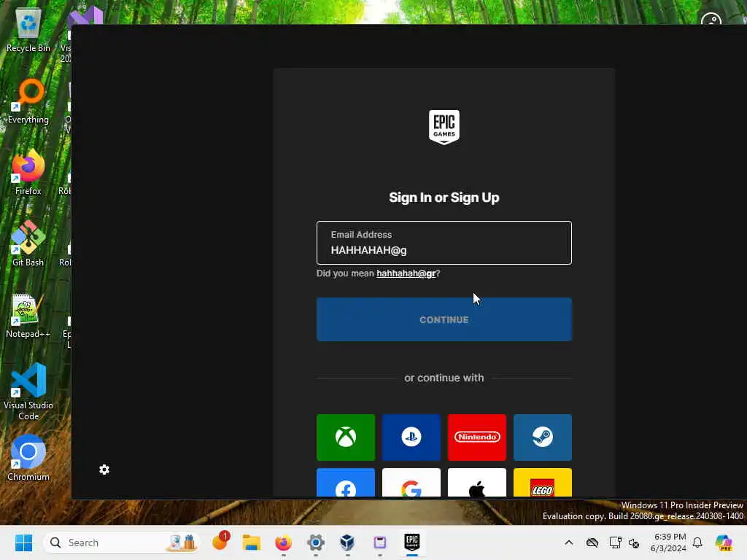This screenshot has height=560, width=747.
Task: Open orange notification-badged taskbar app
Action: (220, 542)
